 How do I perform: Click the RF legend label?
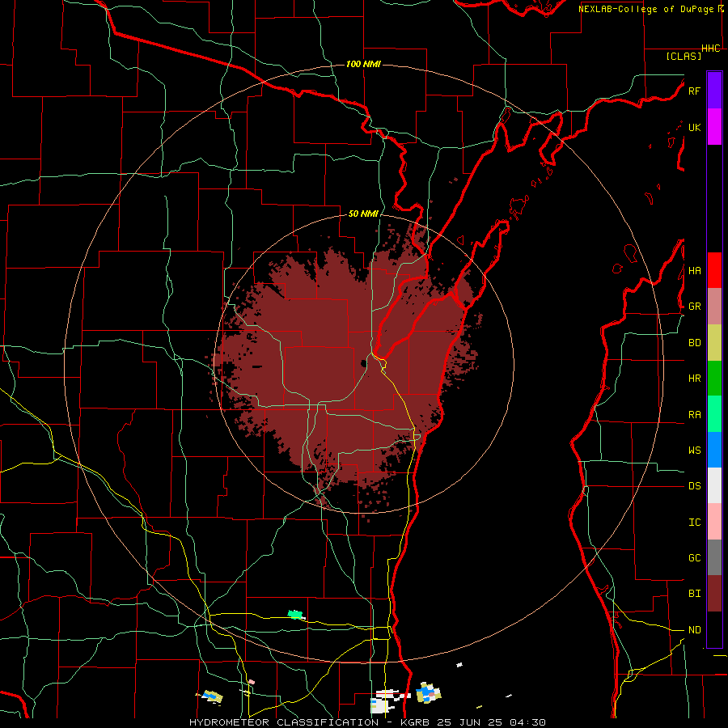[694, 91]
